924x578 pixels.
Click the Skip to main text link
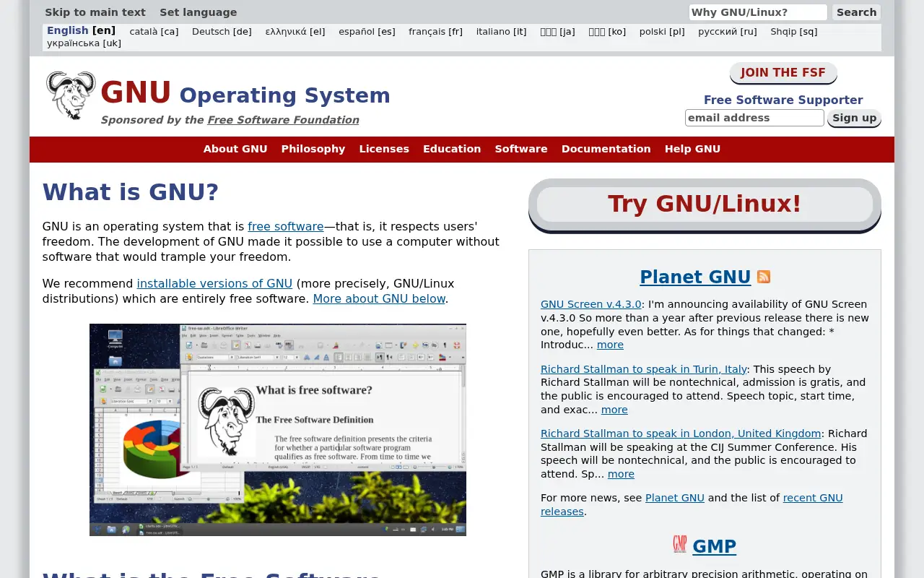(95, 12)
